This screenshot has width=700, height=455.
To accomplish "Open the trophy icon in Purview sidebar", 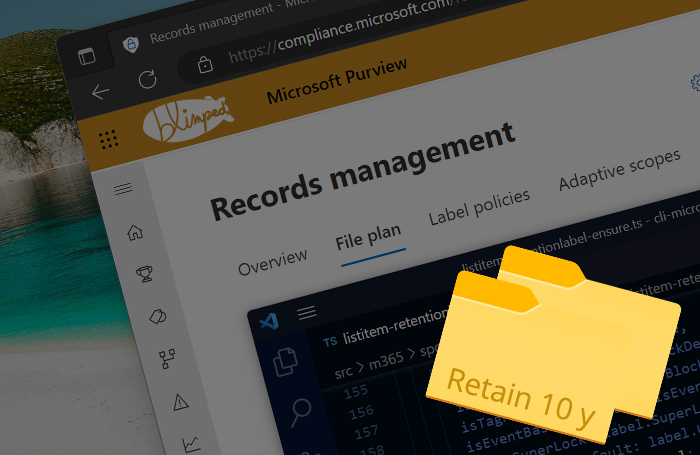I will pyautogui.click(x=145, y=274).
